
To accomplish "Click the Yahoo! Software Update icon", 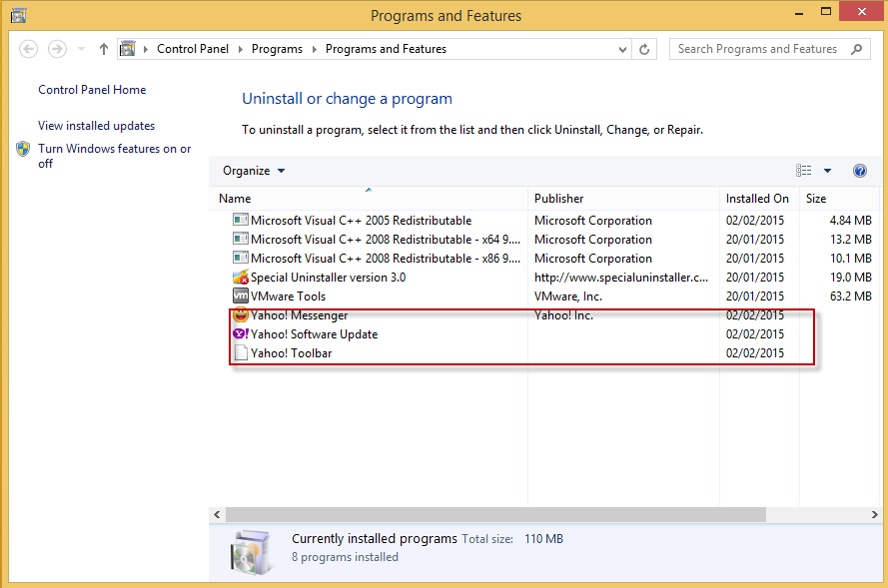I will point(241,333).
